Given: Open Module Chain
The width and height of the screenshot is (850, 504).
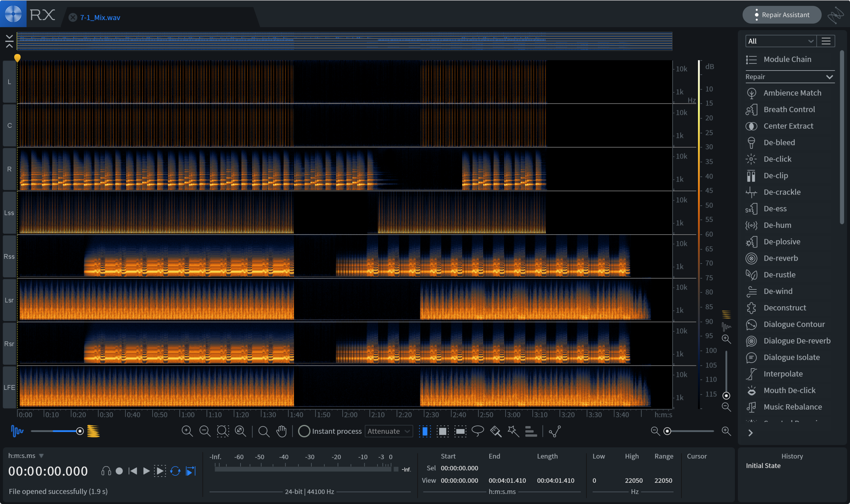Looking at the screenshot, I should click(787, 59).
